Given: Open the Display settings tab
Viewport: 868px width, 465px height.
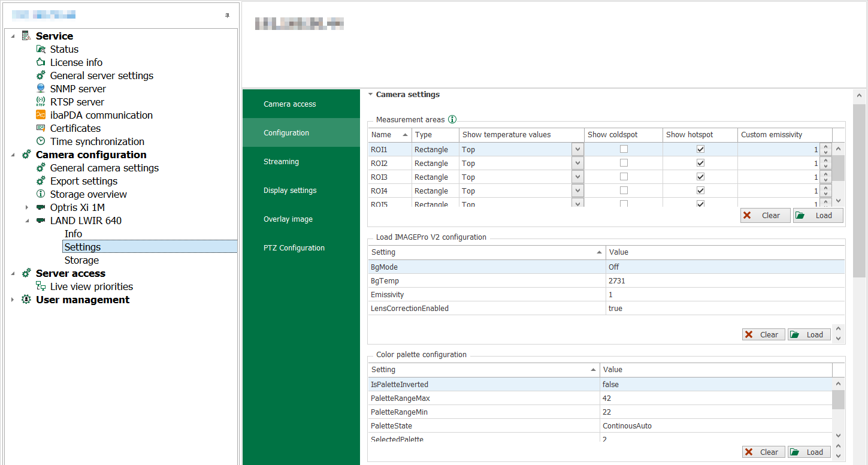Looking at the screenshot, I should pos(301,190).
